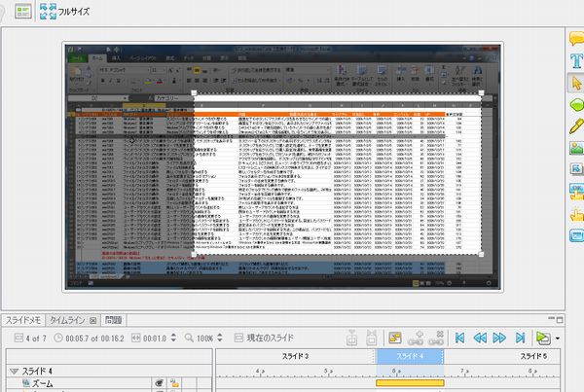
Task: Pick the yellow pencil highlighter tool
Action: [x=576, y=126]
